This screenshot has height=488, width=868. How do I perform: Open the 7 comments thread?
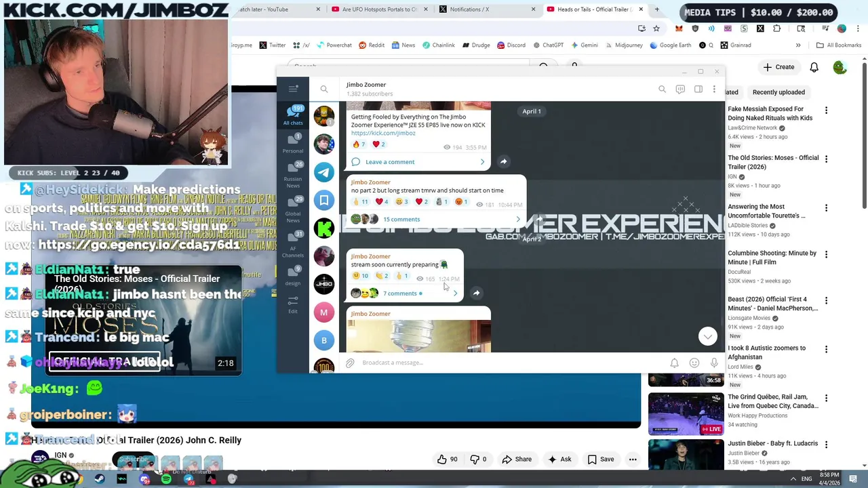coord(405,293)
